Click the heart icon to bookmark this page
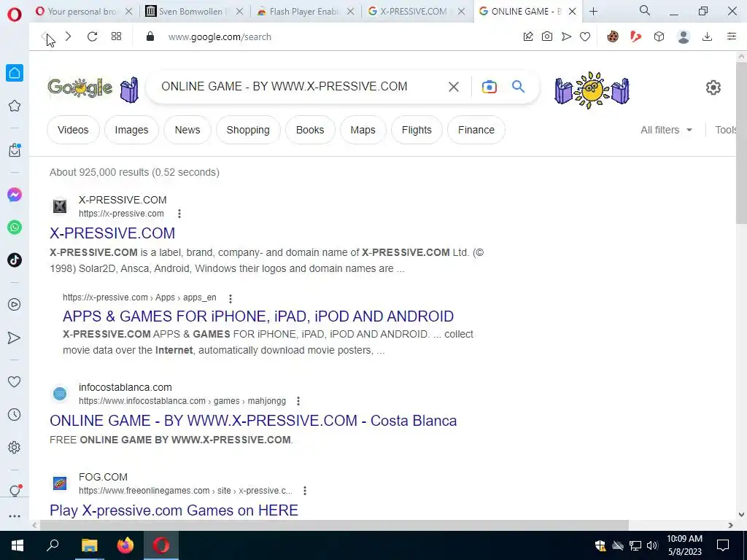 (585, 36)
